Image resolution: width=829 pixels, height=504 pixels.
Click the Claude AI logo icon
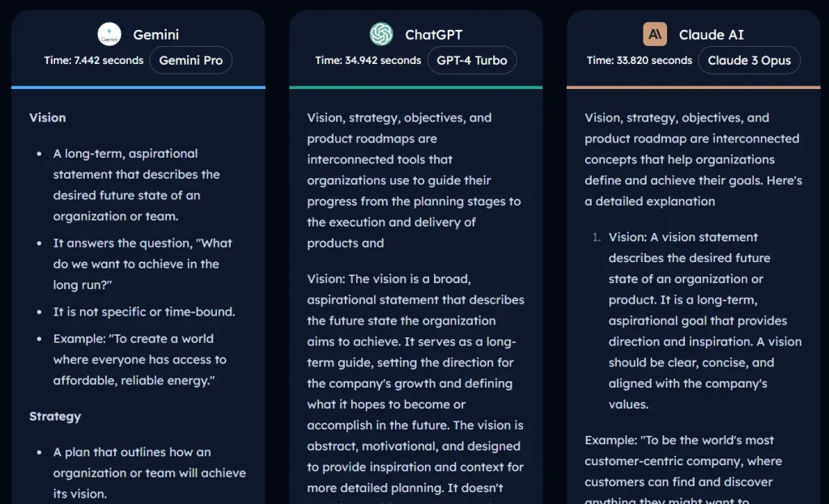pos(656,34)
